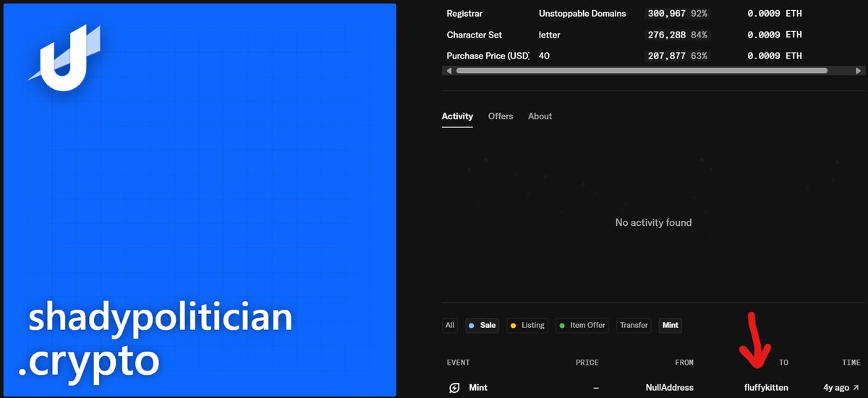Image resolution: width=868 pixels, height=398 pixels.
Task: Click the Mint event lightning icon
Action: (454, 388)
